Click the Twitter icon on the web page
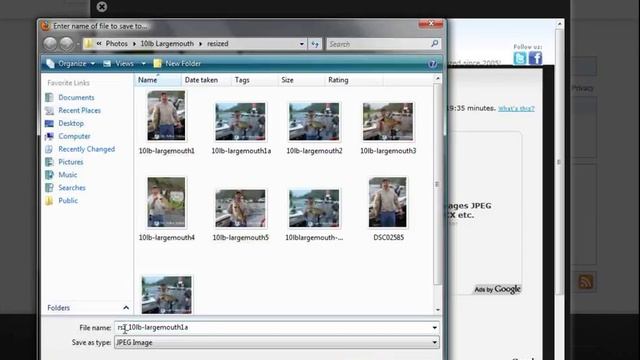 520,58
